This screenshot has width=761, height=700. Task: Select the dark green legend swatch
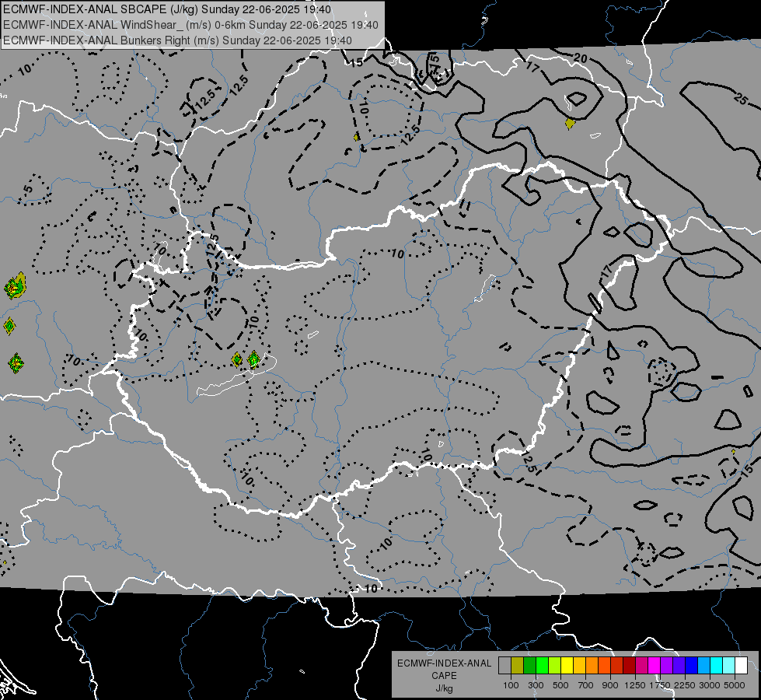coord(529,666)
